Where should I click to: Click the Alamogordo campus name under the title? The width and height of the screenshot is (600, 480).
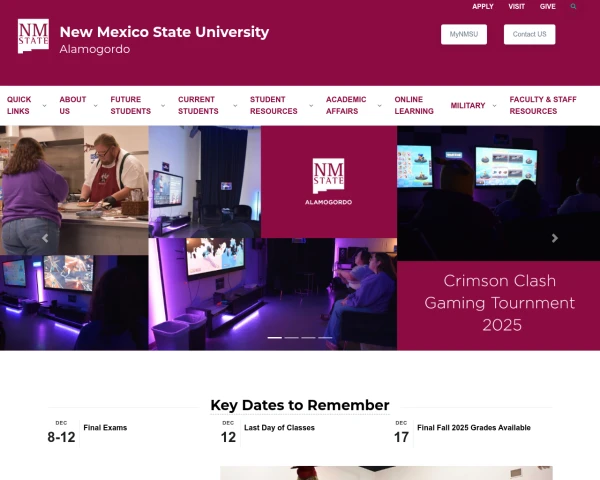[95, 49]
